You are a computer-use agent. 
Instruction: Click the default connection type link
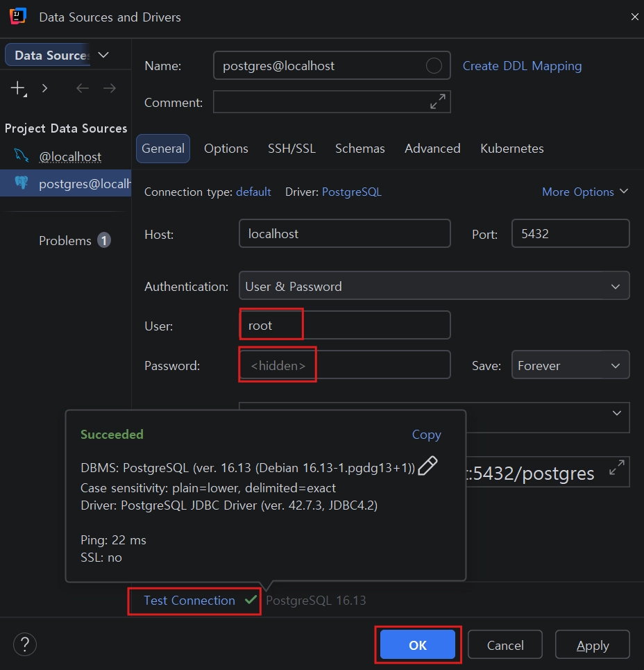tap(254, 192)
